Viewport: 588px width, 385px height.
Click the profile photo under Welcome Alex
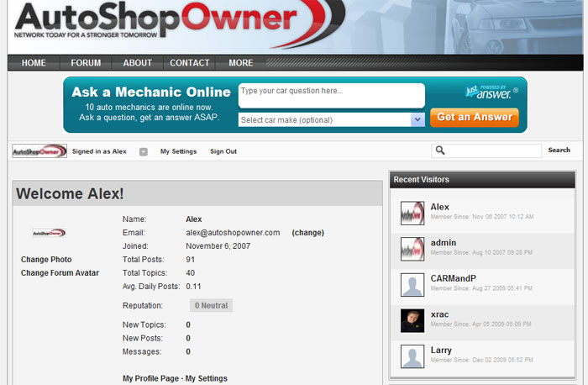point(49,233)
